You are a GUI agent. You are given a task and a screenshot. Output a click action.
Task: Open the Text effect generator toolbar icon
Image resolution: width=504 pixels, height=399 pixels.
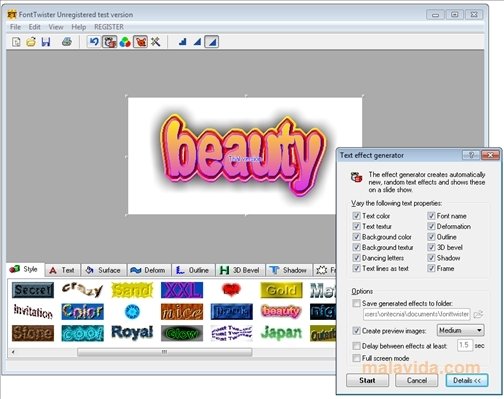pos(109,42)
